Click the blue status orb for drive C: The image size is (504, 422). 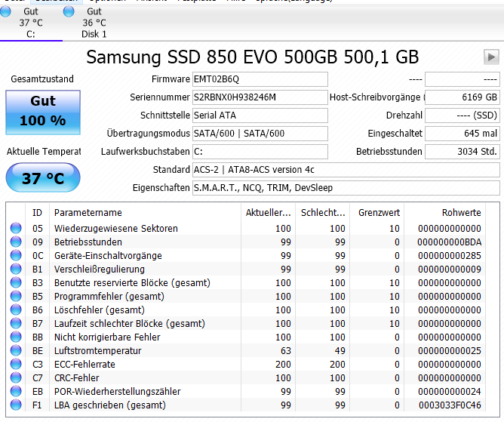click(x=5, y=11)
